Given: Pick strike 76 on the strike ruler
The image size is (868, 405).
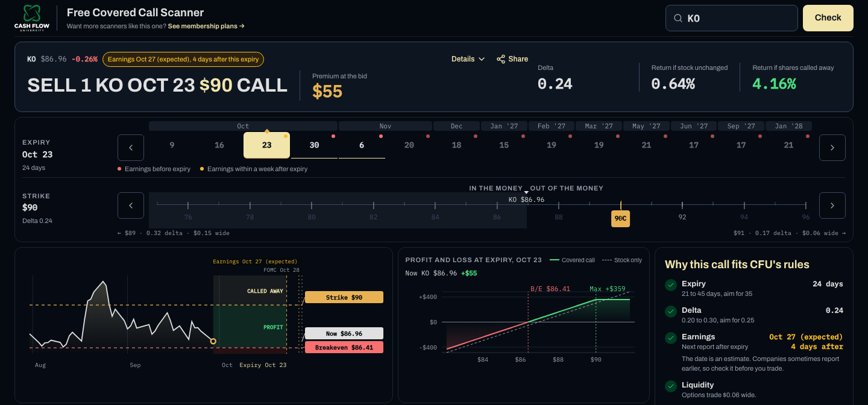Looking at the screenshot, I should click(x=188, y=217).
